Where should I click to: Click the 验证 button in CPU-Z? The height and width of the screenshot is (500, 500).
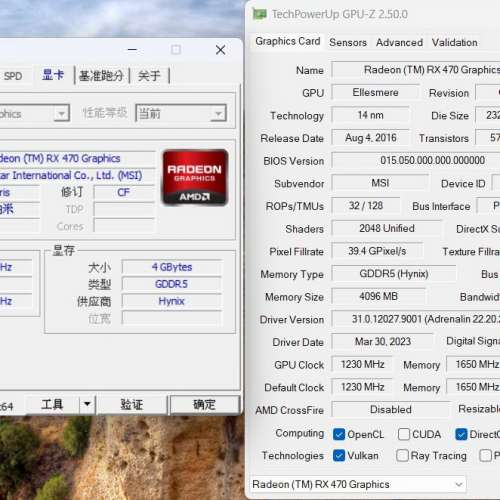(x=132, y=404)
